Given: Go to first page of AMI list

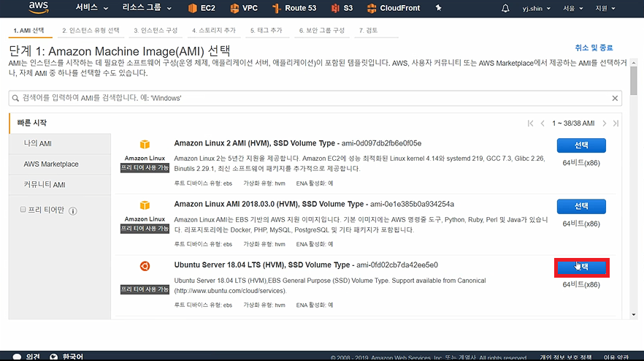Looking at the screenshot, I should tap(530, 123).
